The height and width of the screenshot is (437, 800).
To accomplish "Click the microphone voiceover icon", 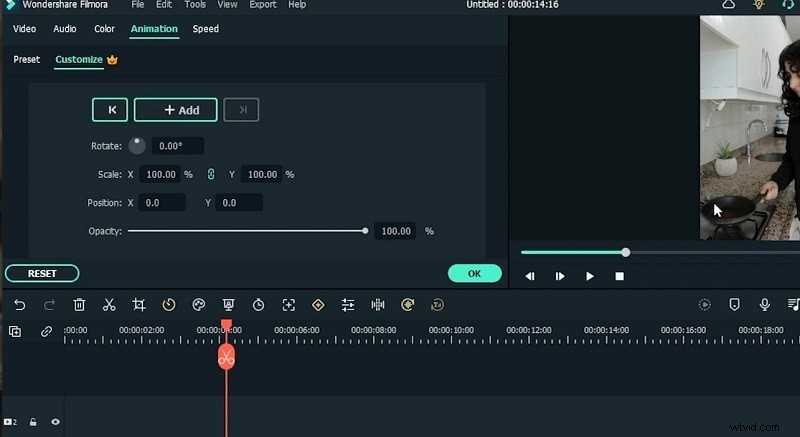I will (x=765, y=305).
